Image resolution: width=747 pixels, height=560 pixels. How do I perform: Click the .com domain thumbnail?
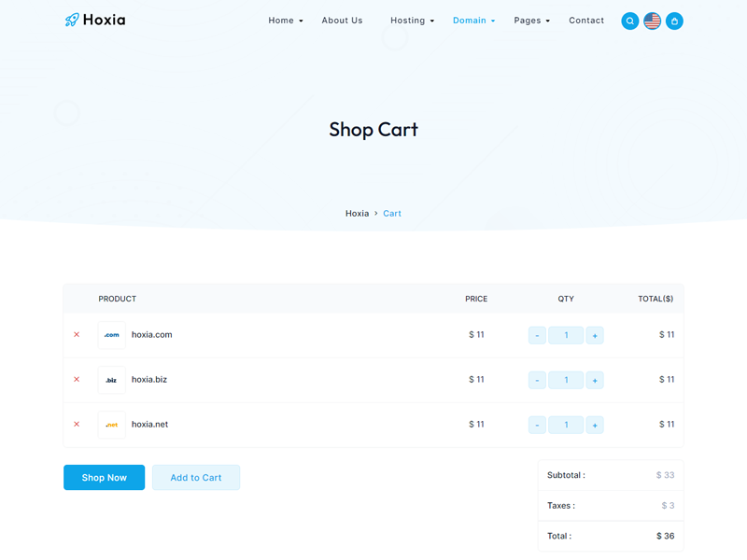112,335
